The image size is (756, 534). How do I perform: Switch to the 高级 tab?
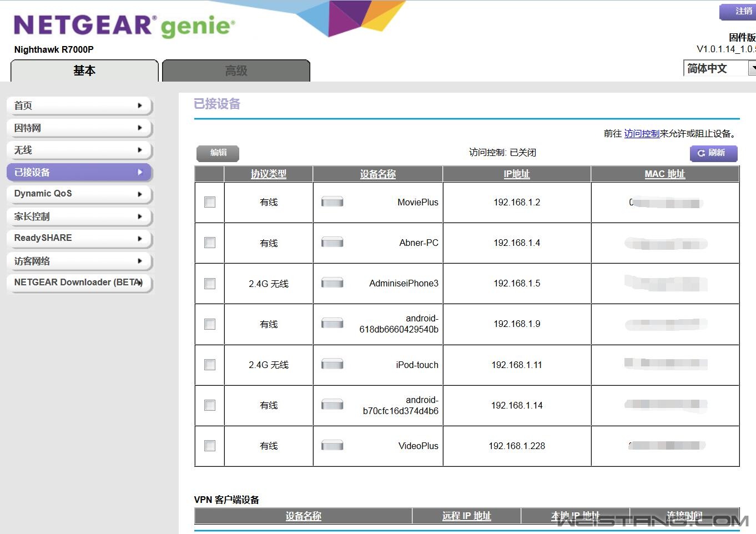[x=236, y=70]
